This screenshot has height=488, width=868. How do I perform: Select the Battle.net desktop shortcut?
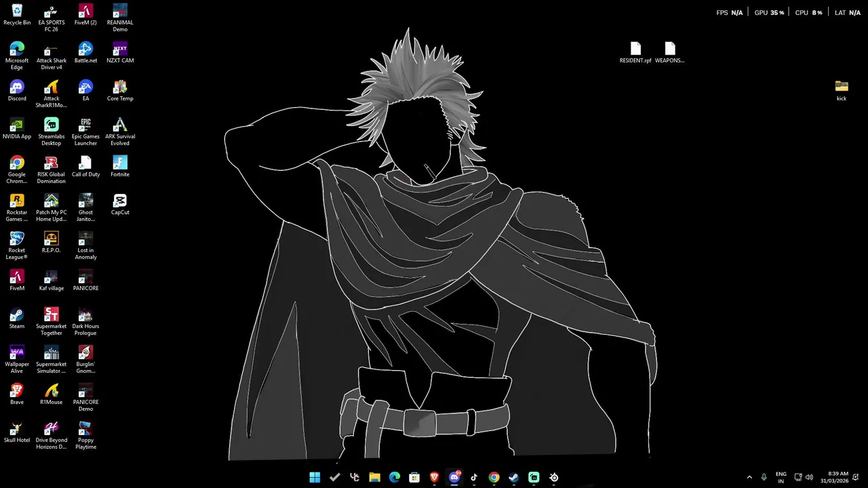85,53
